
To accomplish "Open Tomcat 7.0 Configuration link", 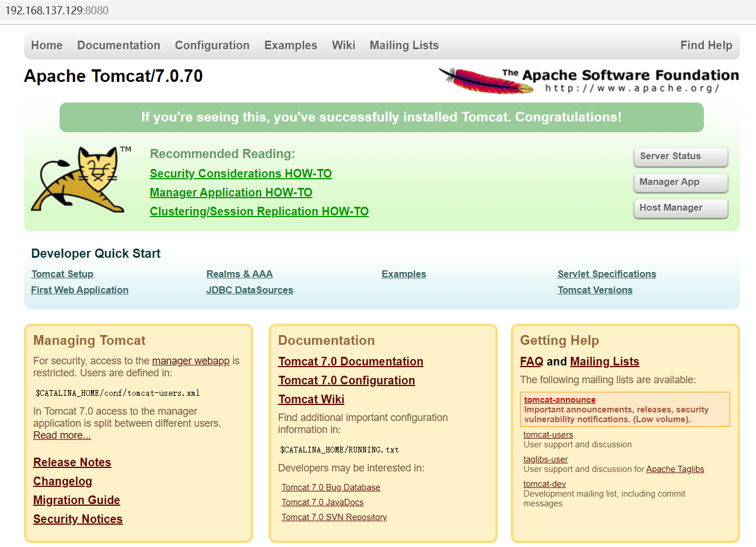I will click(x=346, y=380).
